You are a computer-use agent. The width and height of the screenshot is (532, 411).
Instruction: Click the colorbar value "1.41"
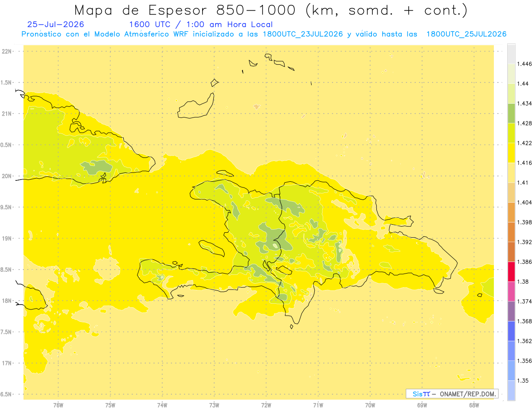point(523,183)
